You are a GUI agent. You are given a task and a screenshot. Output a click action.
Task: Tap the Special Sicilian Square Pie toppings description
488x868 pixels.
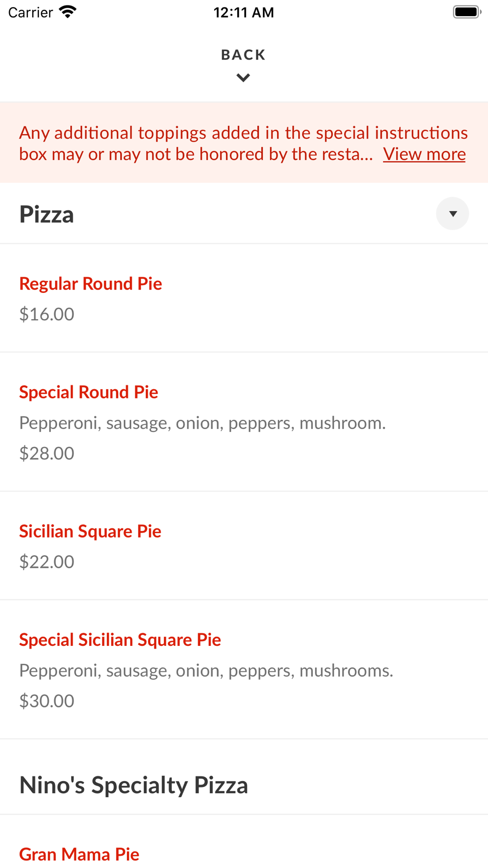(206, 670)
